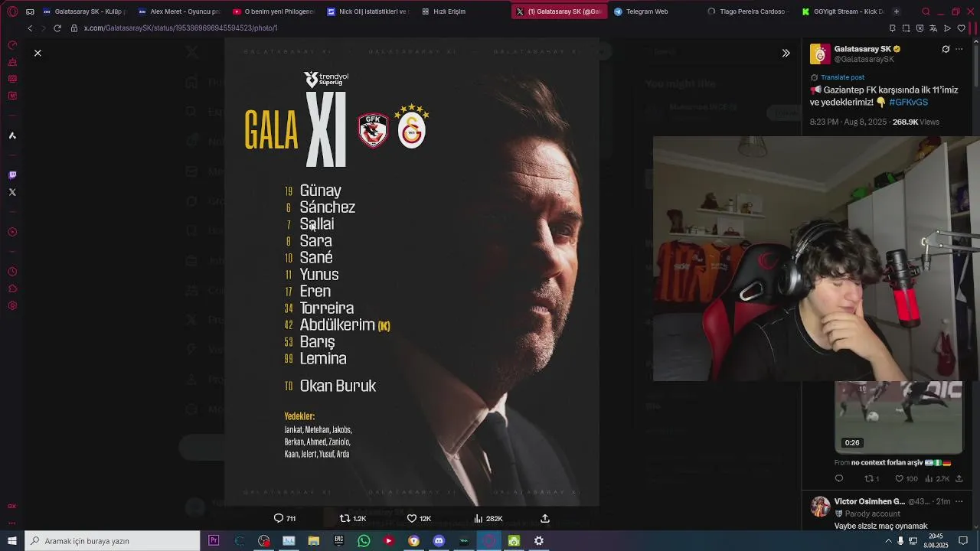Like the Galatasaray post (12K)
This screenshot has width=980, height=551.
(419, 518)
